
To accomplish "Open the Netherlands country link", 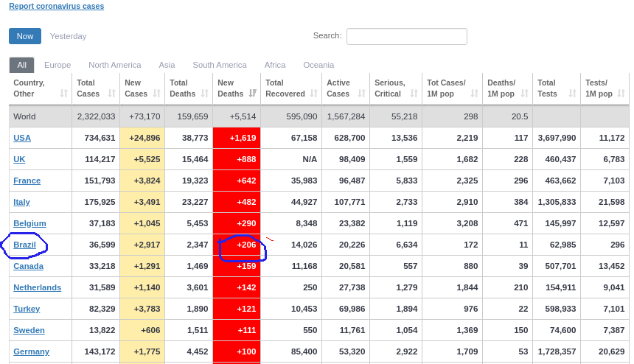I will pos(37,287).
